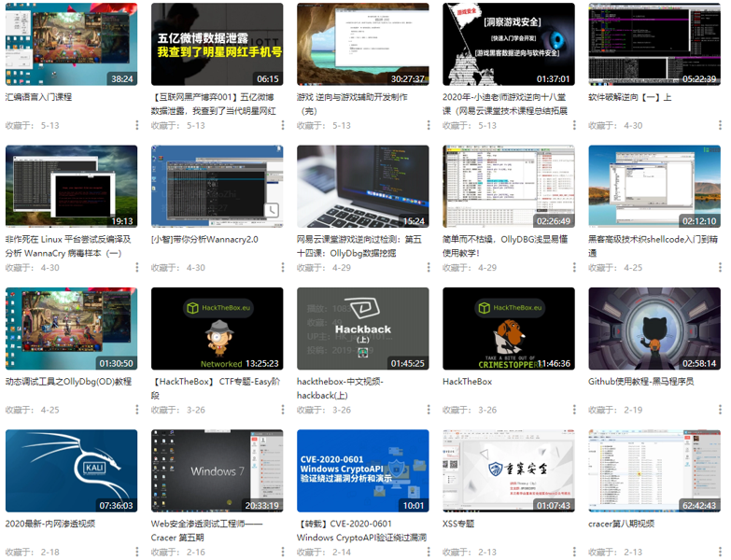The image size is (731, 560).
Task: Open more options for 五亿微博数据泄露 card
Action: point(283,125)
